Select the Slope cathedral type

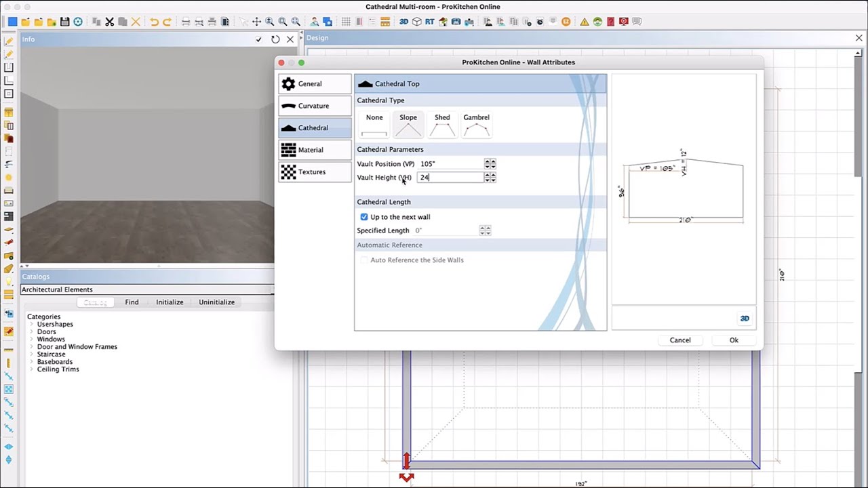pyautogui.click(x=408, y=125)
